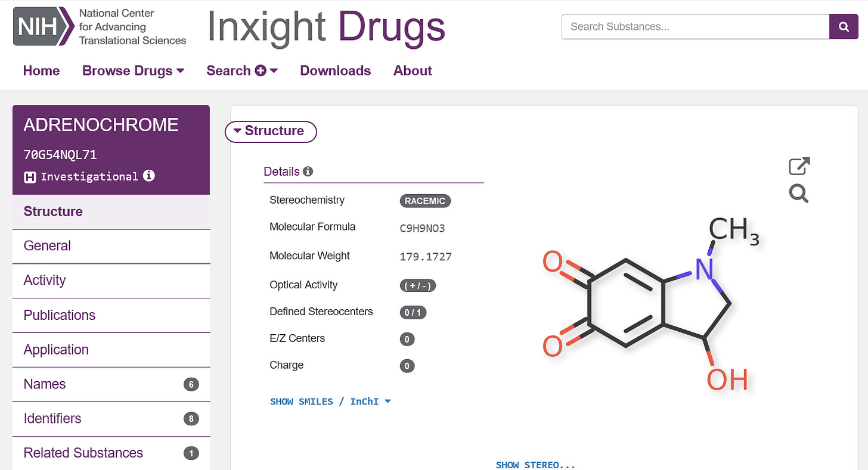Select Related Substances in the sidebar
The width and height of the screenshot is (868, 470).
pyautogui.click(x=111, y=453)
